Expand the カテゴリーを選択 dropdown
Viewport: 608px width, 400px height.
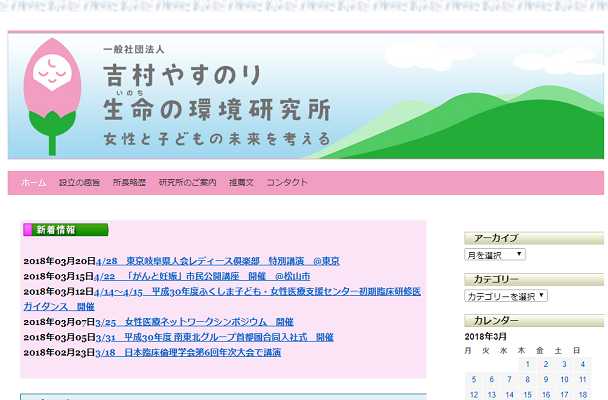click(x=506, y=296)
